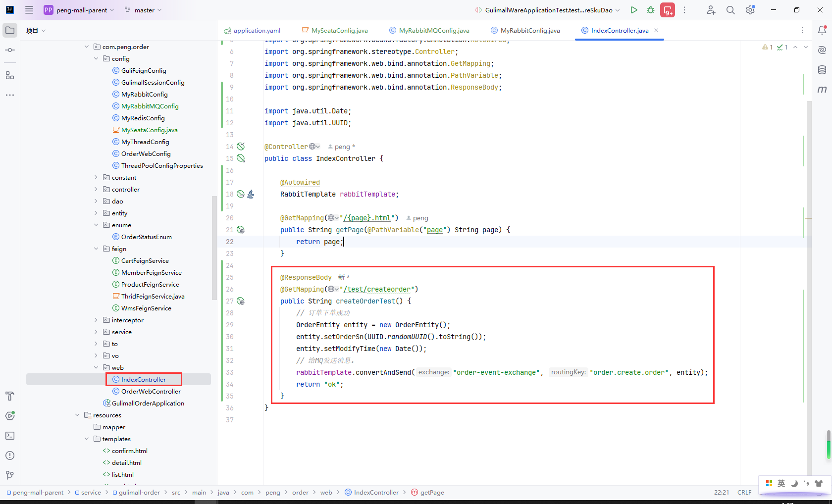The image size is (832, 504).
Task: Click the /test/createorder mapping URL
Action: pos(377,289)
